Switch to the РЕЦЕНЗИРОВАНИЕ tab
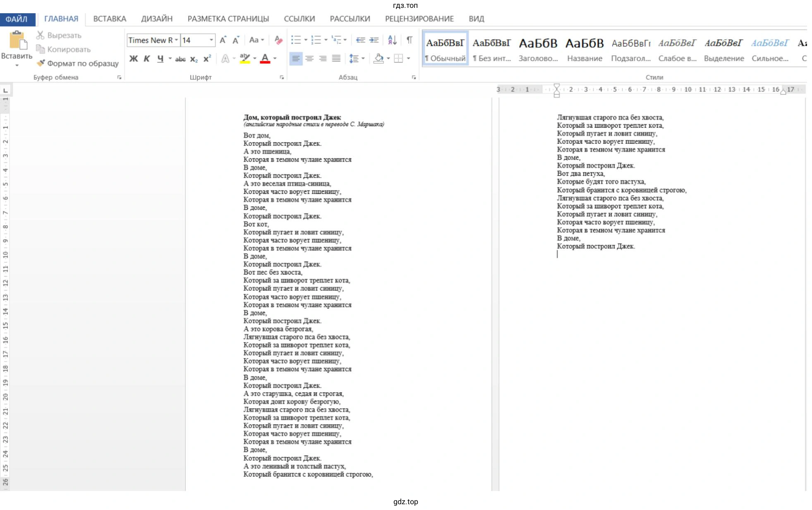 (x=419, y=19)
